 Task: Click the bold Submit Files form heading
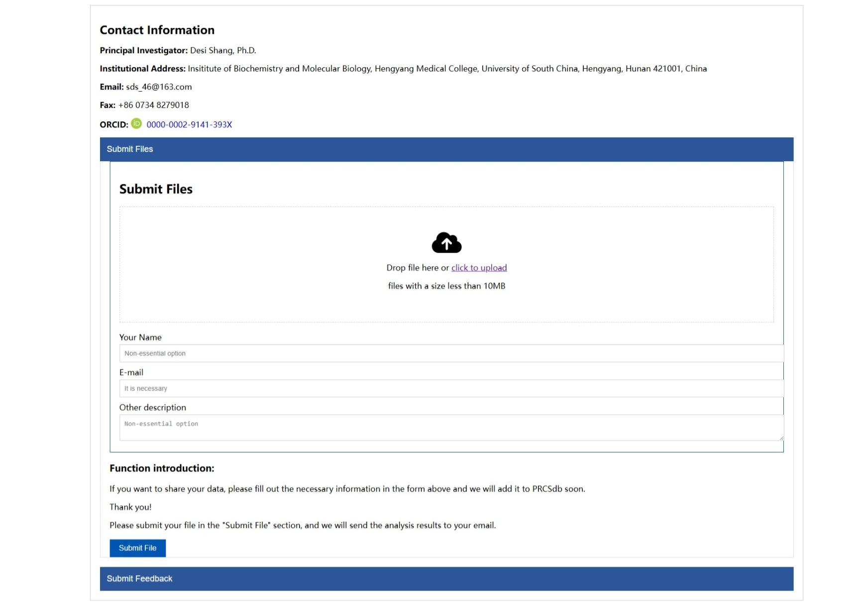pos(156,189)
